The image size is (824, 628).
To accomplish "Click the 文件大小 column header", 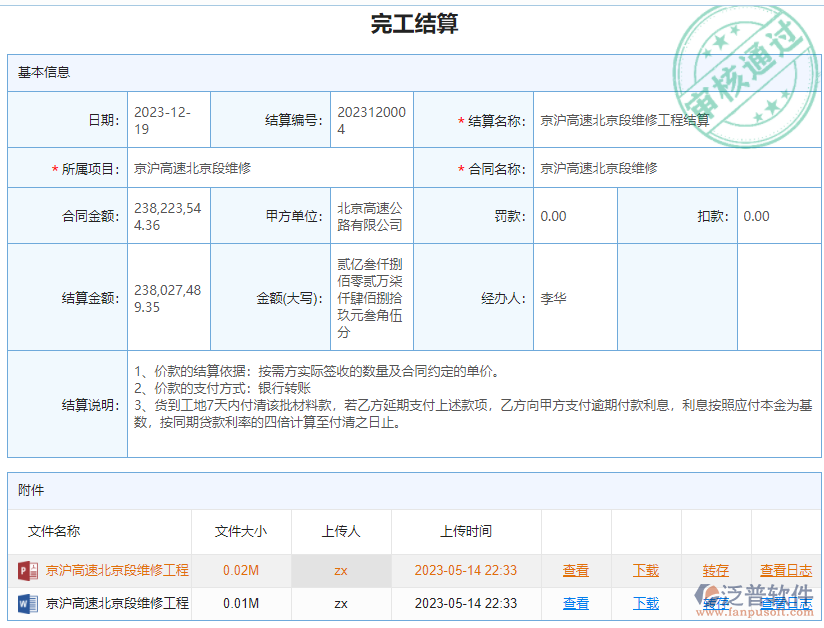I will click(240, 532).
